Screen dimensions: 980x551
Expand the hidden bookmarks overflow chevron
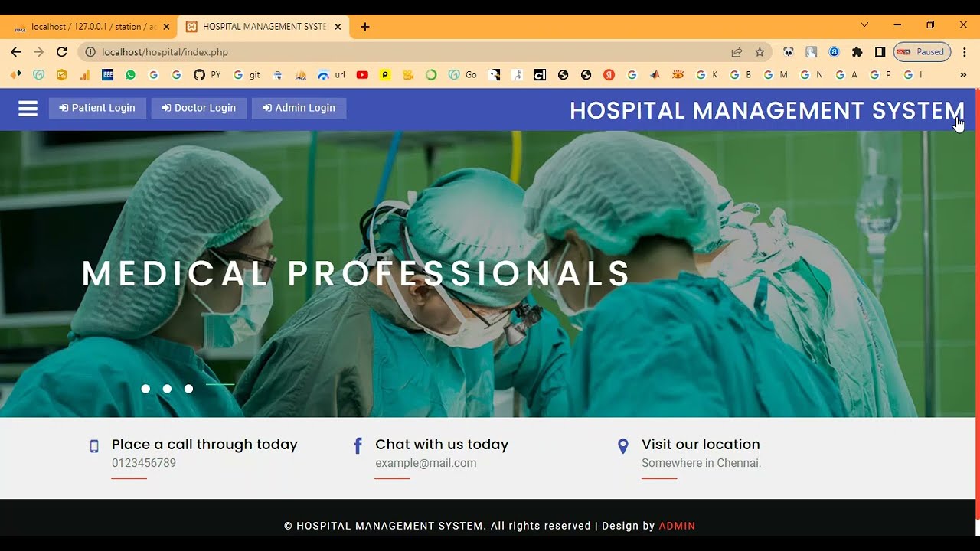[963, 75]
